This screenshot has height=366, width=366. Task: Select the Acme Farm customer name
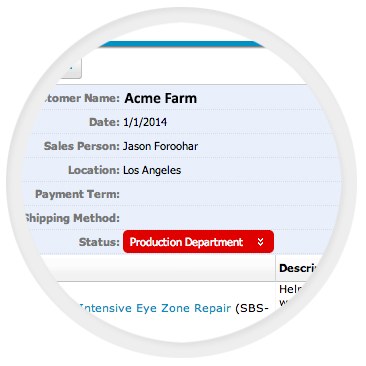tap(161, 98)
